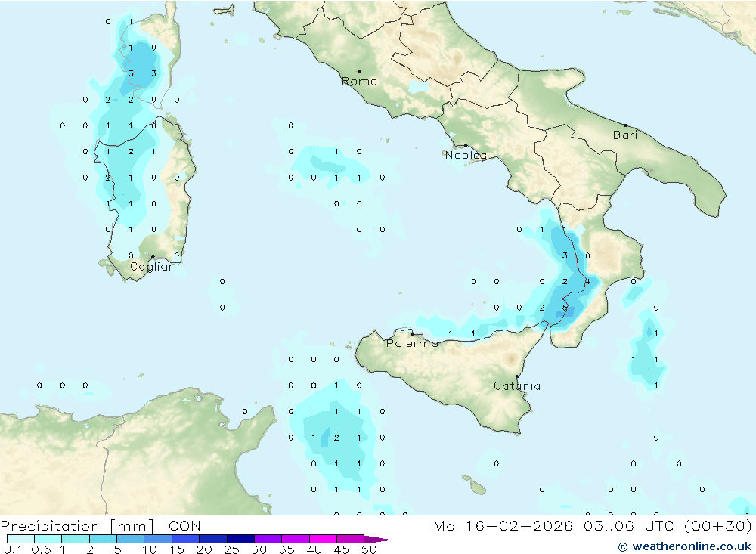Pick the magenta 40 mm legend swatch
The height and width of the screenshot is (554, 756).
(x=323, y=539)
